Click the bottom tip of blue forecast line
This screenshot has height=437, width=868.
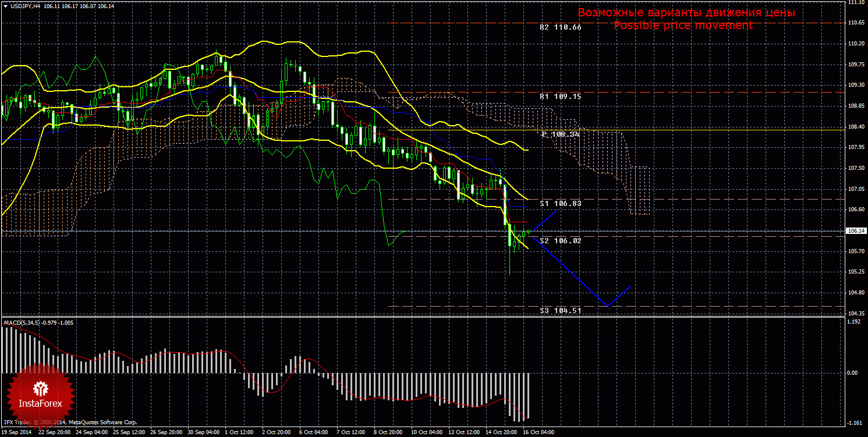click(607, 305)
